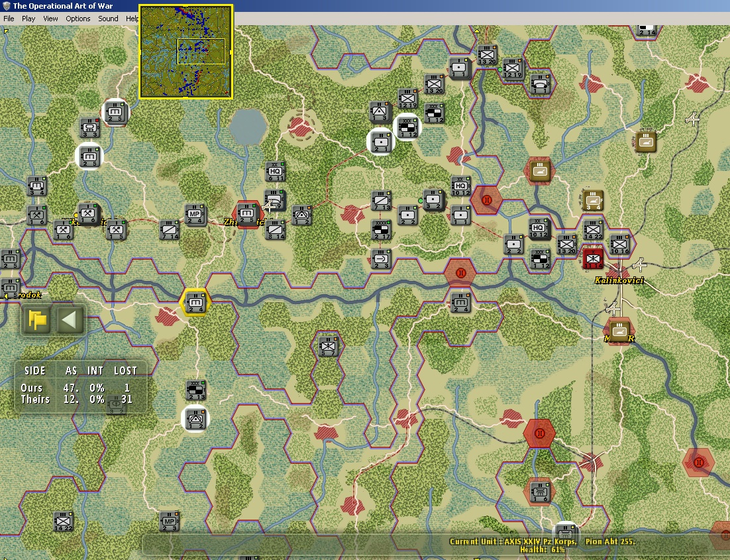Click the overview minimap thumbnail
Image resolution: width=730 pixels, height=560 pixels.
point(185,52)
